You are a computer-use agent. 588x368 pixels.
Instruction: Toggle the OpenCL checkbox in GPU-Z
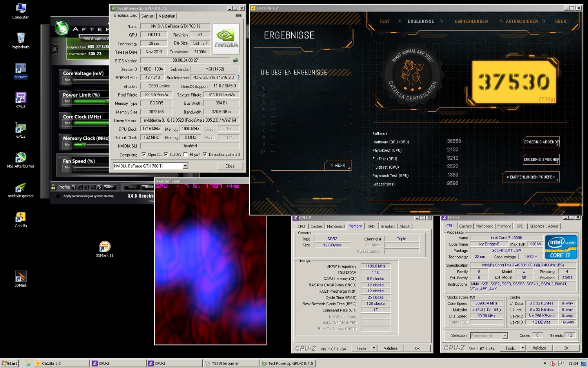(x=144, y=155)
